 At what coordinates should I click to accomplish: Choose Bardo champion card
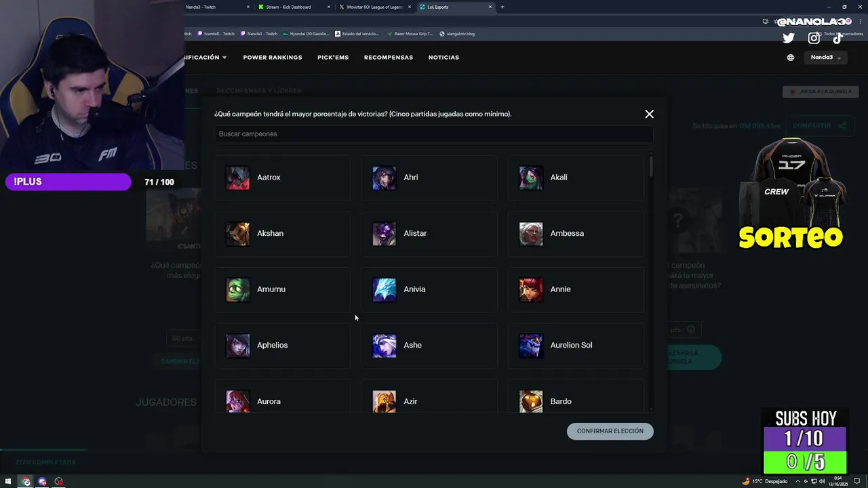click(x=576, y=396)
